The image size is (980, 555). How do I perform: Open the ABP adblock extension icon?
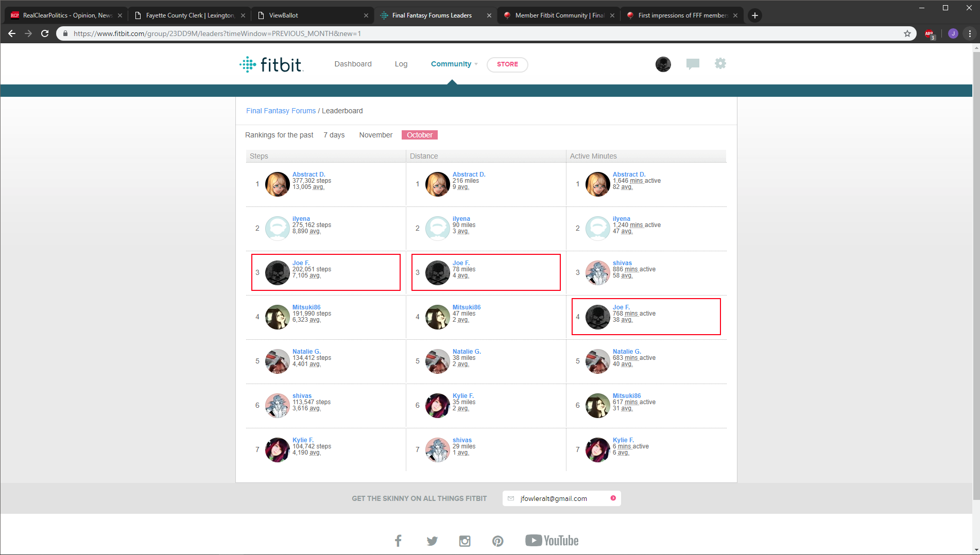coord(930,34)
